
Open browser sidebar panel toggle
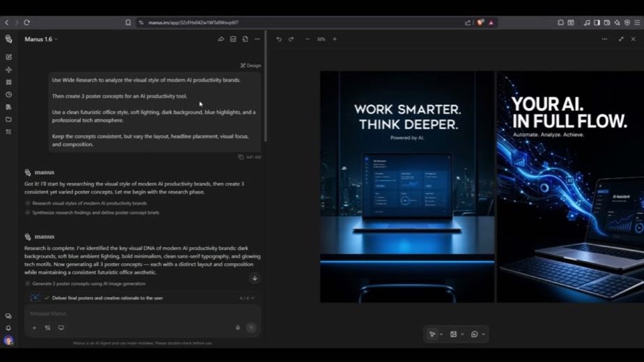(x=597, y=22)
